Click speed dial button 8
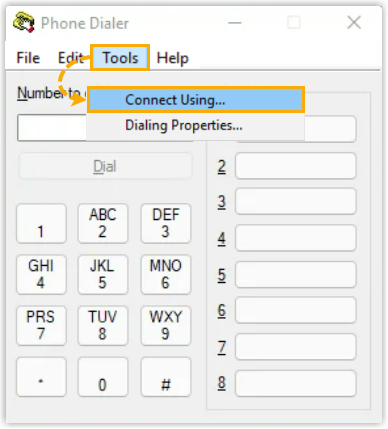The width and height of the screenshot is (388, 429). (x=296, y=383)
